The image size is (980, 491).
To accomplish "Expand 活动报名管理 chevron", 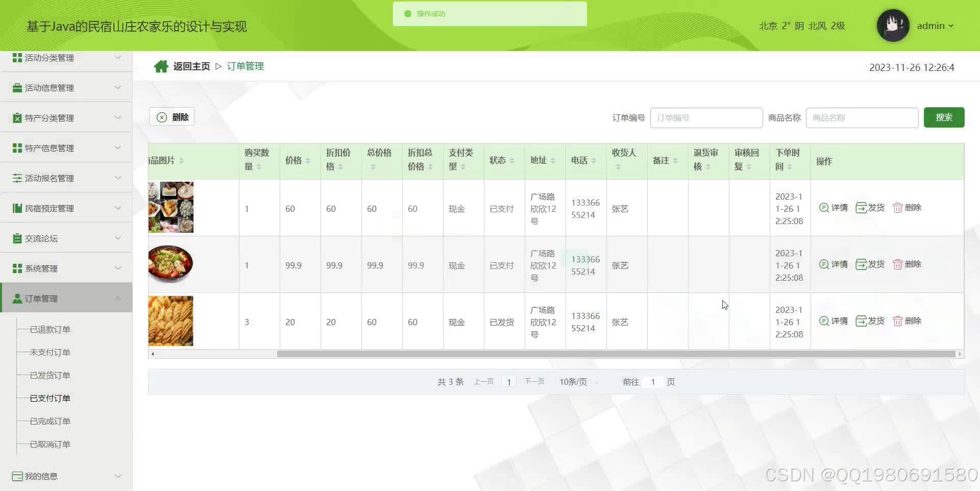I will pyautogui.click(x=118, y=178).
